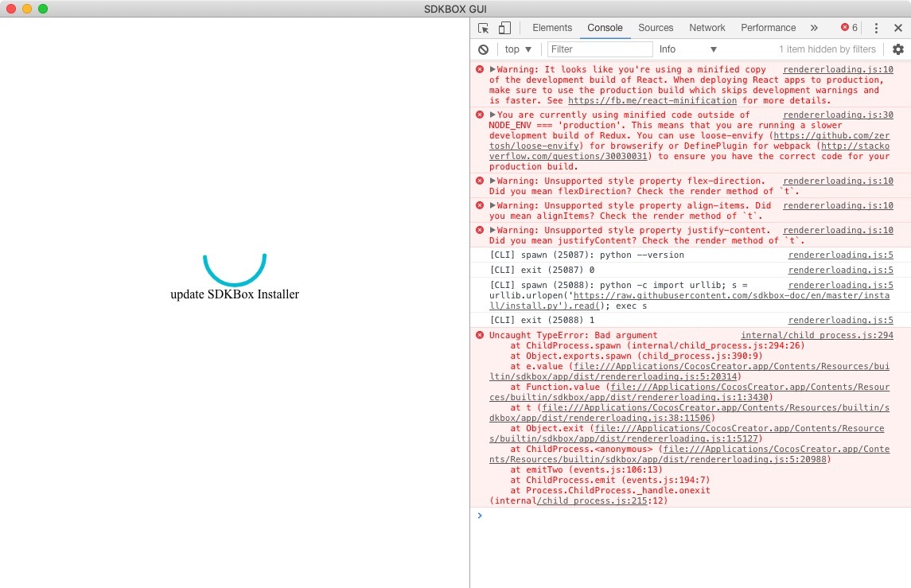
Task: Open the child_process.js:215 stack trace link
Action: (591, 500)
